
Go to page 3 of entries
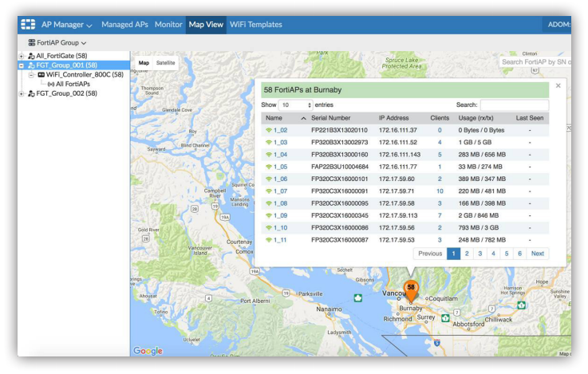point(480,254)
